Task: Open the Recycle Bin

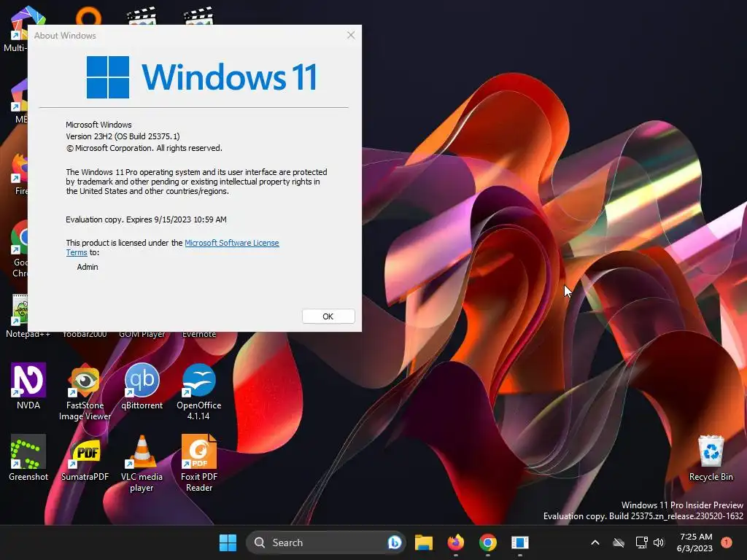Action: [x=711, y=458]
